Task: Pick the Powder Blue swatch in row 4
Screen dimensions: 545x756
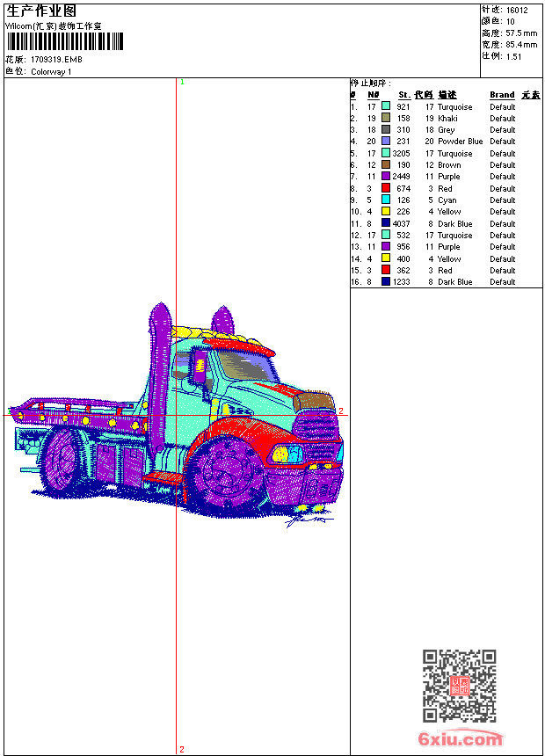Action: 386,141
